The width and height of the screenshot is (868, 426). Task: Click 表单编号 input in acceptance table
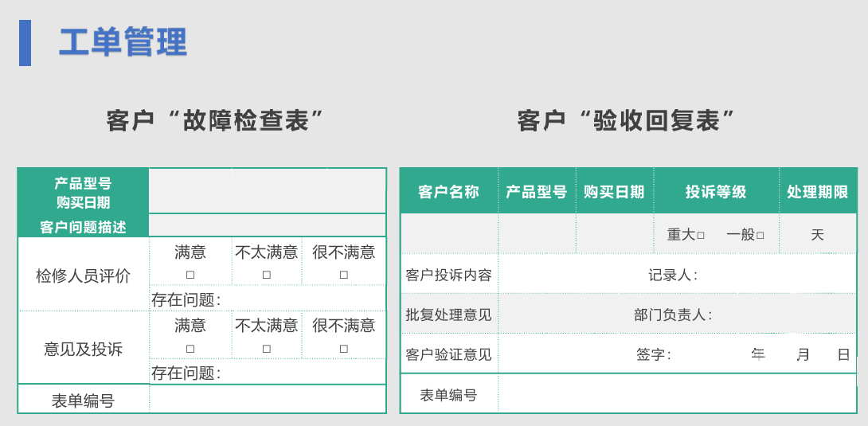point(678,394)
